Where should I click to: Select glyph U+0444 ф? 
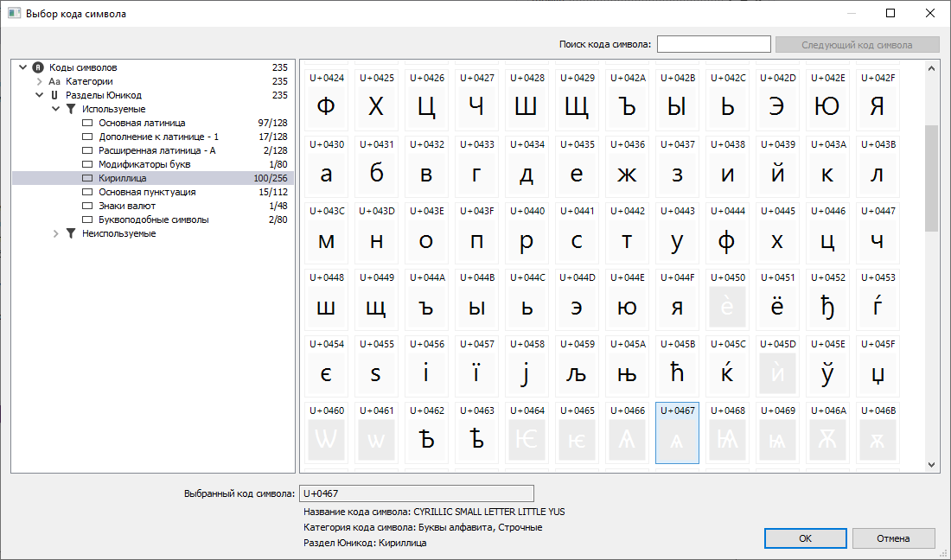click(727, 233)
